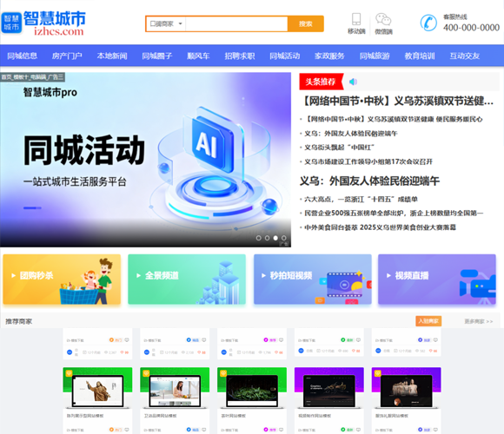The height and width of the screenshot is (434, 504).
Task: Click the 智慧城市 izhcs.com site logo
Action: 43,23
